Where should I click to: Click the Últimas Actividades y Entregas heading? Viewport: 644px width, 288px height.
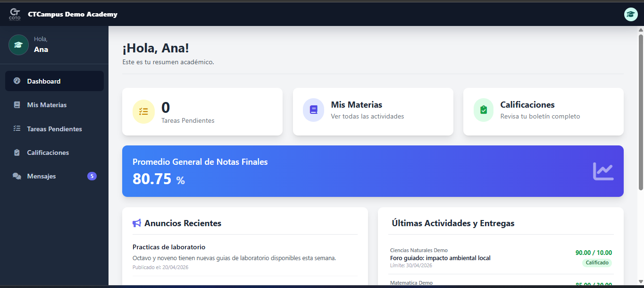point(453,223)
